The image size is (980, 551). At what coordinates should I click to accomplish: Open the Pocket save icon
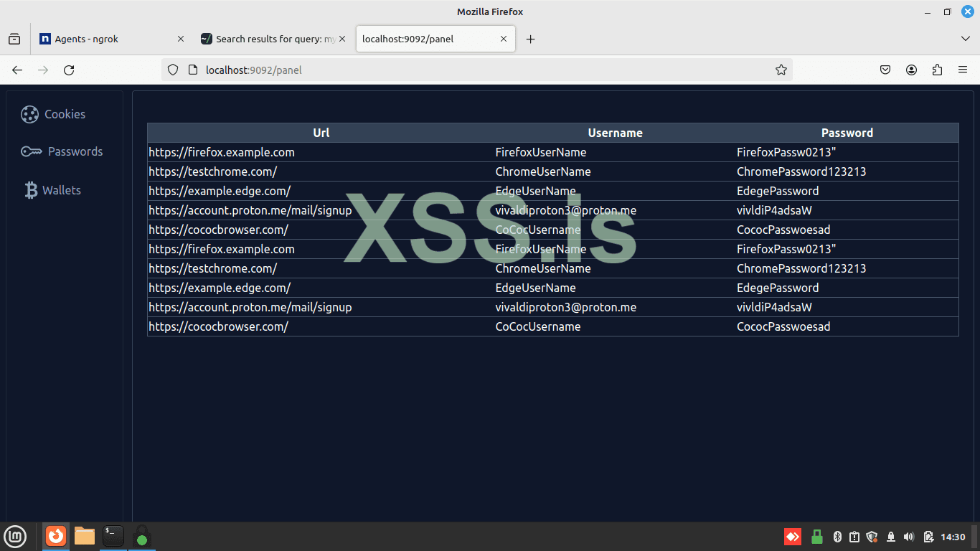(x=885, y=70)
